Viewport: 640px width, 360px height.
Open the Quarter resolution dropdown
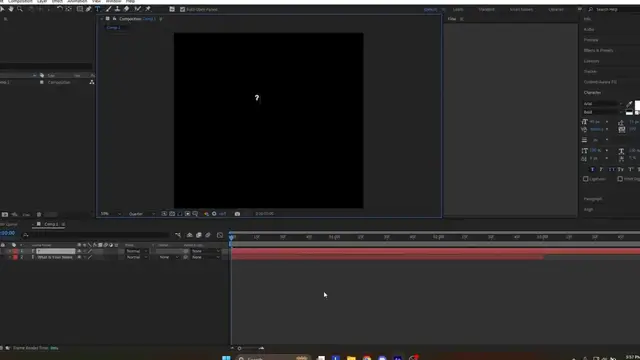[142, 213]
